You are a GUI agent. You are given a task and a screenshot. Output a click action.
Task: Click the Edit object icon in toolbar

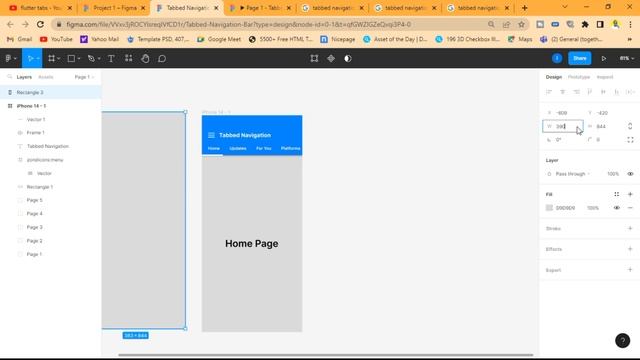(314, 58)
